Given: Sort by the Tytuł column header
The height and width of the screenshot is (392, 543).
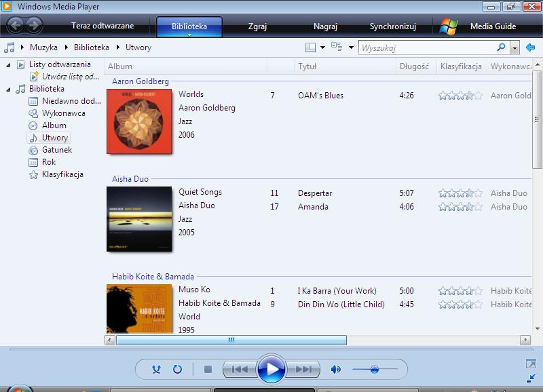Looking at the screenshot, I should pyautogui.click(x=345, y=66).
